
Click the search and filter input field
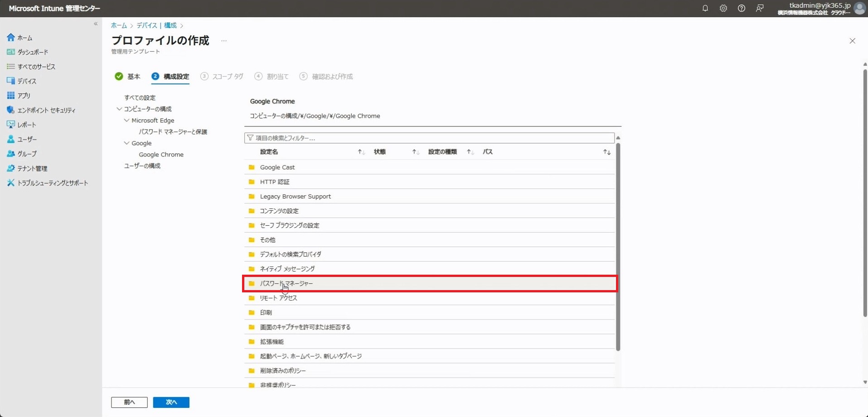click(429, 138)
